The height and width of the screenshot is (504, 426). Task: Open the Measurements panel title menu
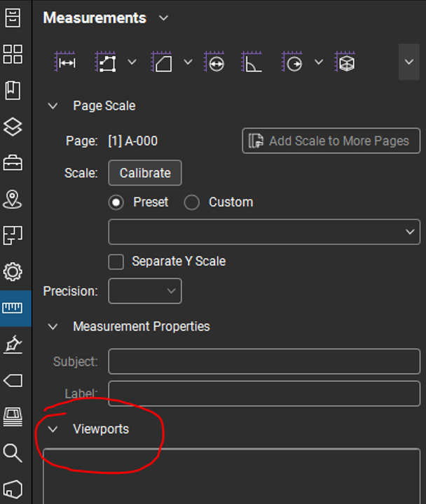tap(164, 18)
